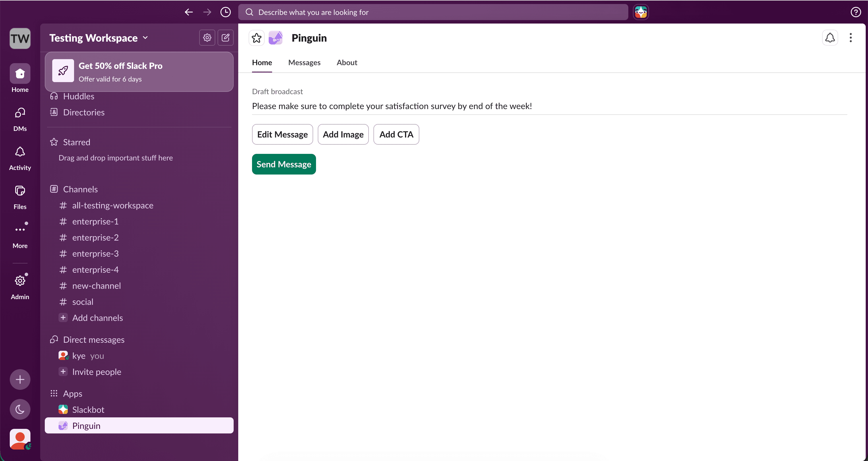The width and height of the screenshot is (868, 461).
Task: Open the history clock icon
Action: 225,12
